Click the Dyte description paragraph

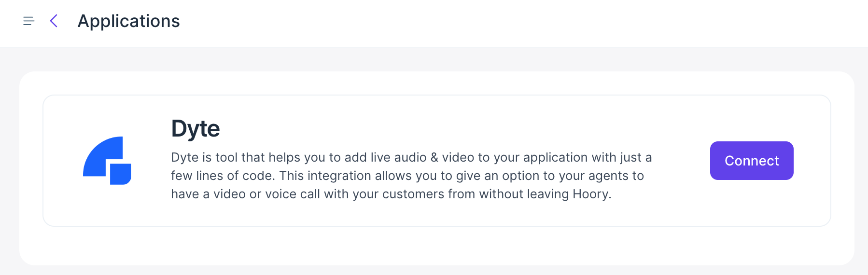(411, 176)
